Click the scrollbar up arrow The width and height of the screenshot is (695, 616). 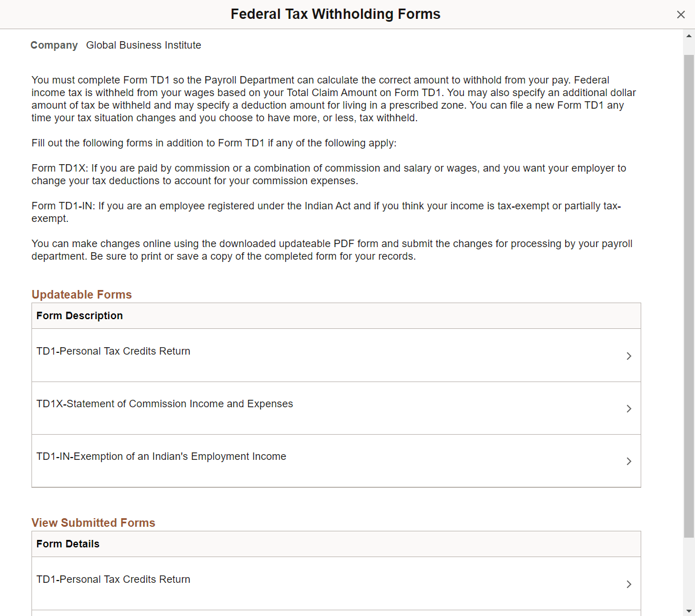click(x=688, y=35)
